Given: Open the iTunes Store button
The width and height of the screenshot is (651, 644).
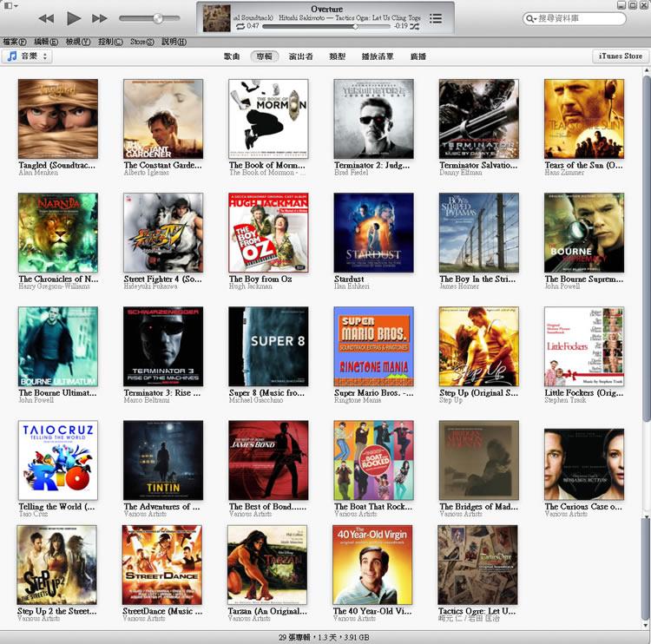Looking at the screenshot, I should 621,56.
